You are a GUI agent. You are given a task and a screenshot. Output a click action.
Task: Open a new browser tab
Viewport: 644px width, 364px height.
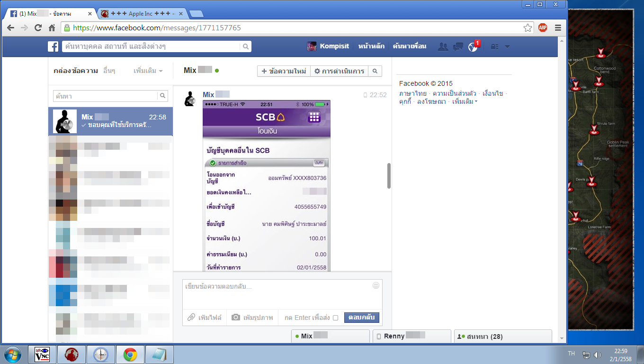pos(196,14)
